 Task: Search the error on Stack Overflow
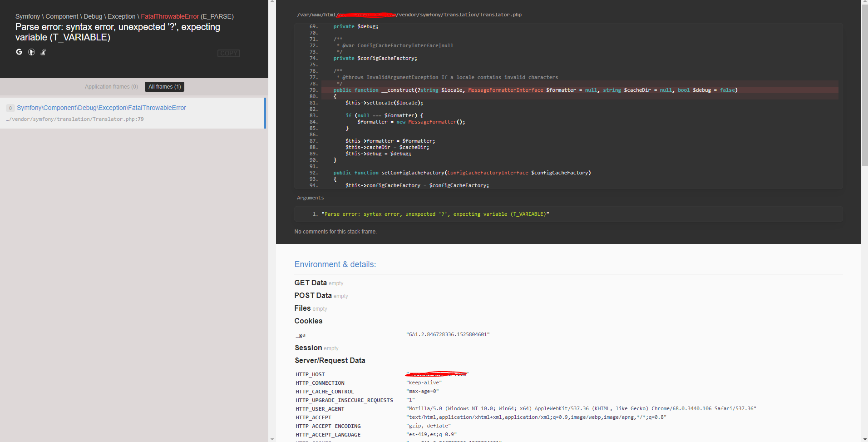click(43, 52)
